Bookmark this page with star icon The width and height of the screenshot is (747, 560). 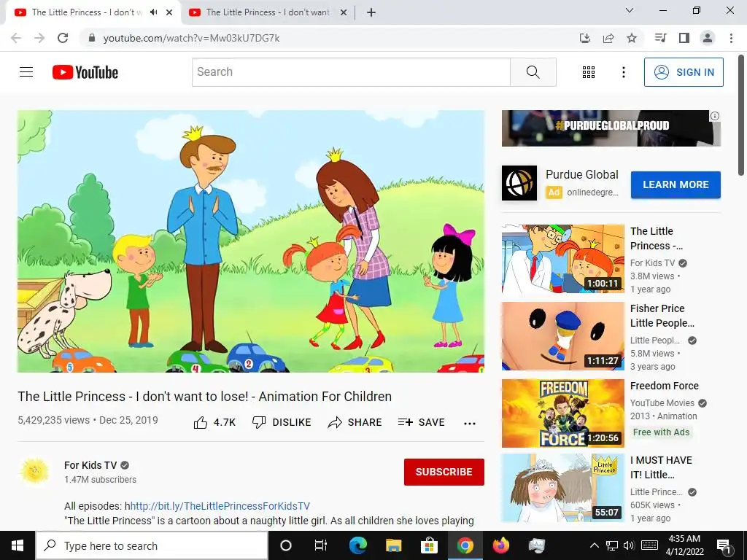pos(632,38)
